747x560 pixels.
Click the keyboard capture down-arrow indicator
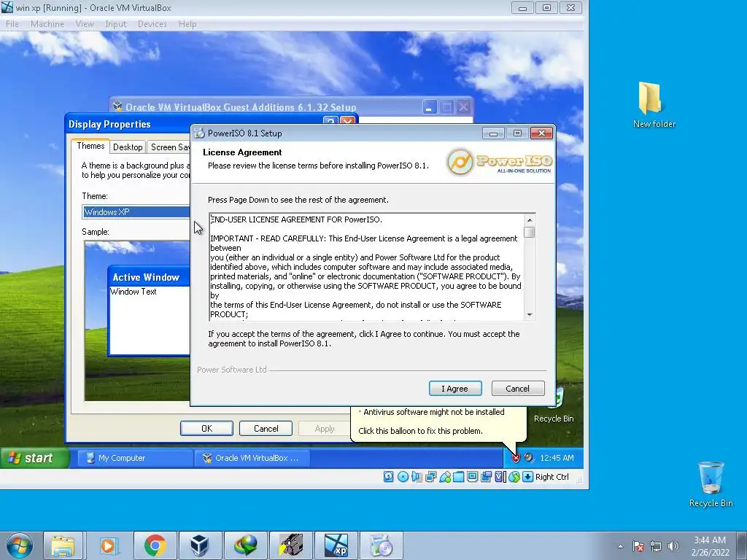tap(527, 477)
